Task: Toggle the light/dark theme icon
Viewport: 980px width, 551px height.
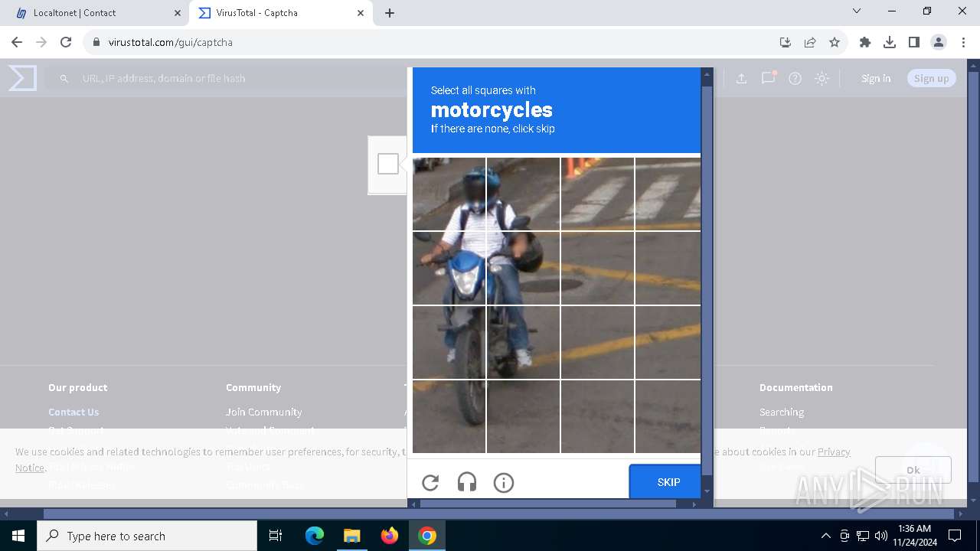Action: tap(822, 78)
